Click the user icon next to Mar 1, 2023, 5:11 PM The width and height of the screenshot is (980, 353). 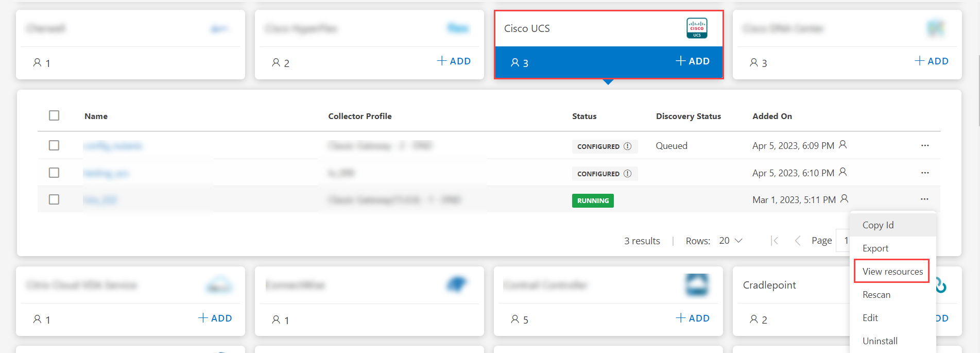tap(844, 198)
